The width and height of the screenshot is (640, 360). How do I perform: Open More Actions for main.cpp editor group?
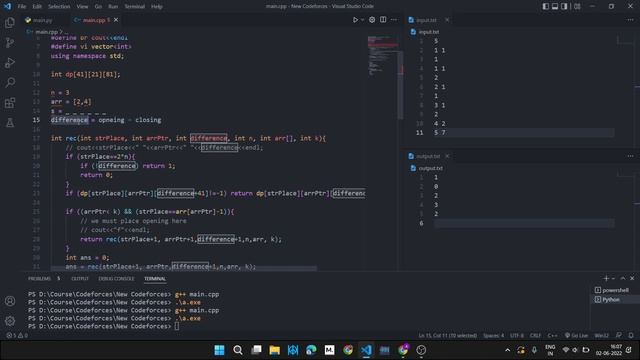(x=393, y=20)
